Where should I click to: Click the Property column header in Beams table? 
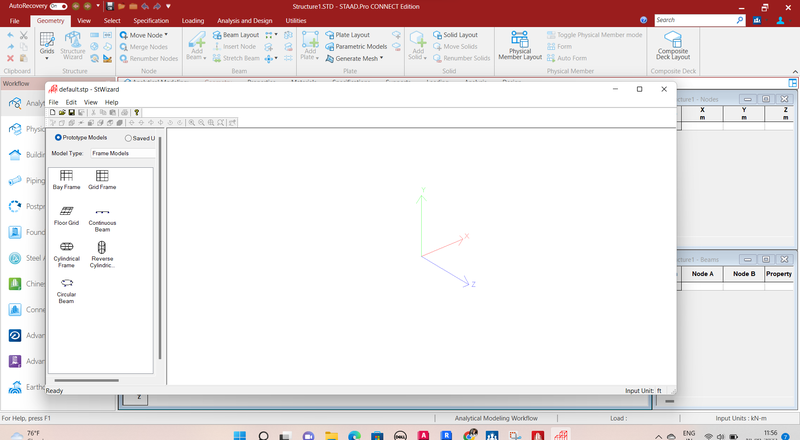pyautogui.click(x=779, y=274)
